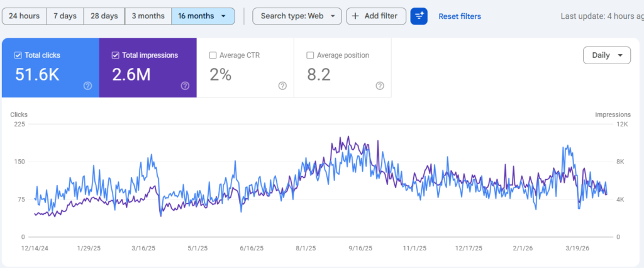
Task: Click the Reset filters link
Action: click(460, 16)
